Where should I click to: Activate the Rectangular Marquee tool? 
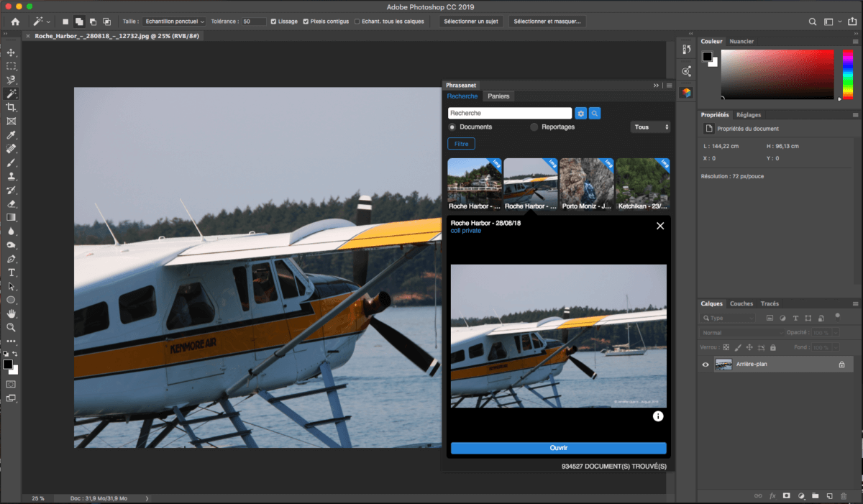(11, 65)
